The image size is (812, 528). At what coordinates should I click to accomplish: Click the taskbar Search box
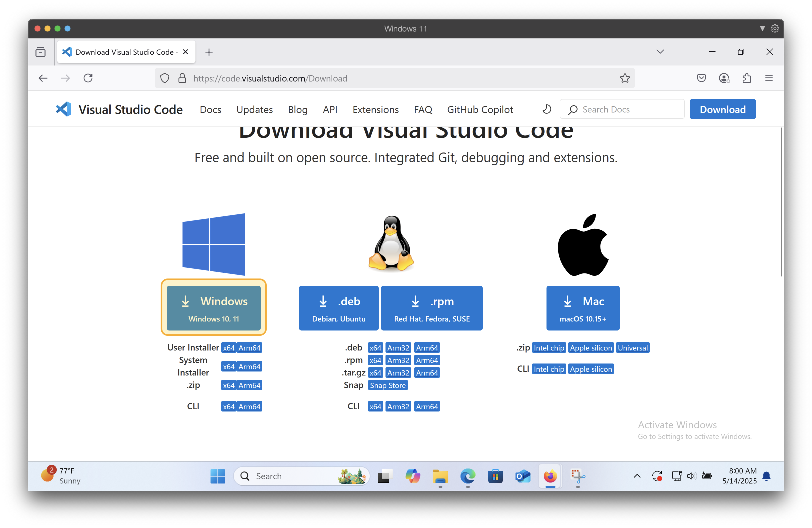click(301, 476)
